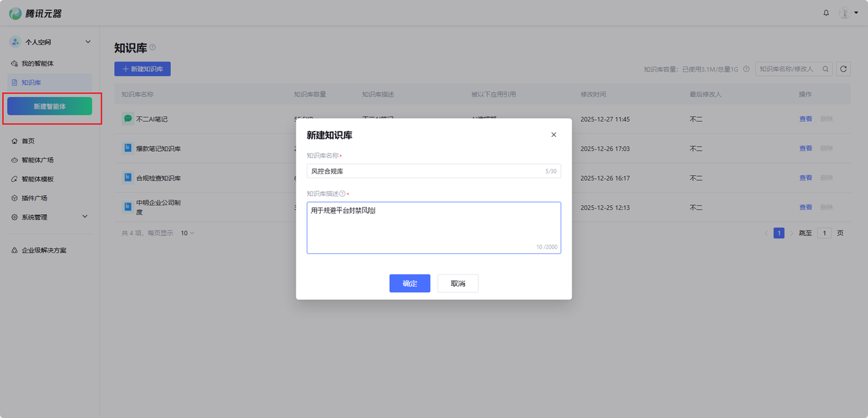Open the notification bell

[826, 13]
